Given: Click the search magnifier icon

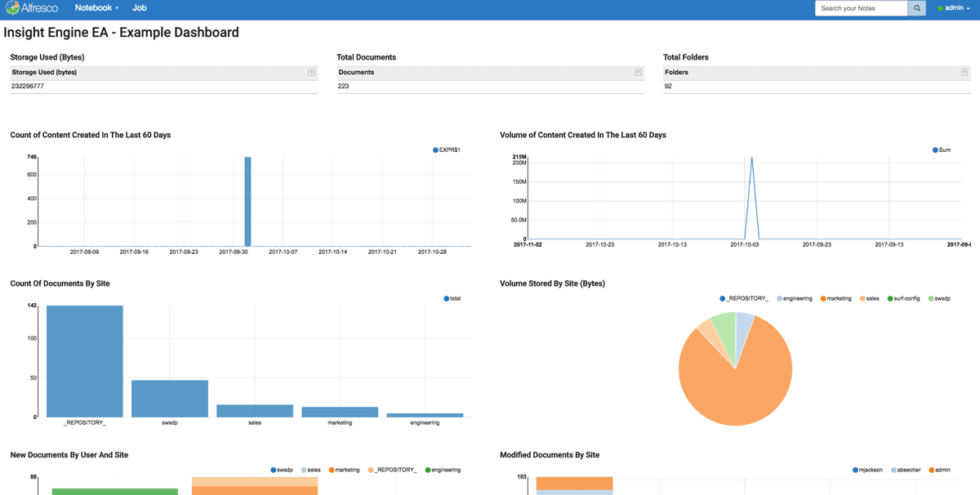Looking at the screenshot, I should click(x=915, y=7).
